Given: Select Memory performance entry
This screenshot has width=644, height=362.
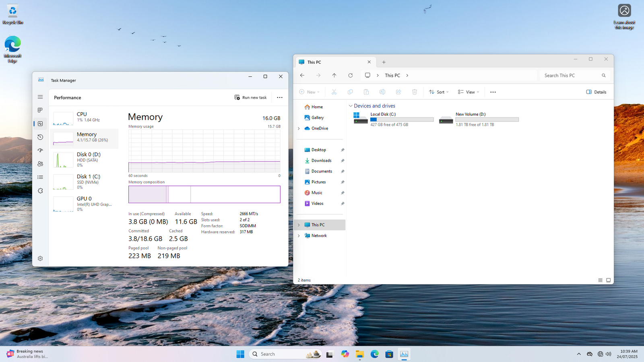Looking at the screenshot, I should tap(85, 138).
